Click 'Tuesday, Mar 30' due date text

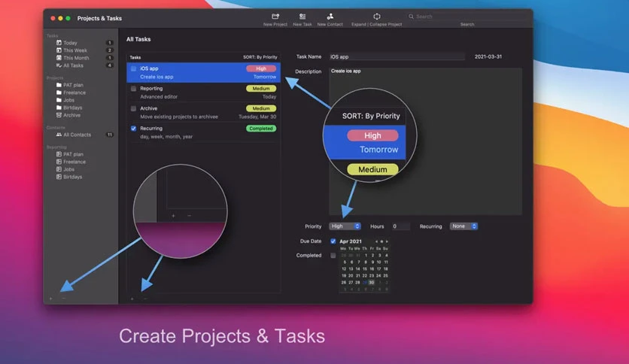[257, 117]
